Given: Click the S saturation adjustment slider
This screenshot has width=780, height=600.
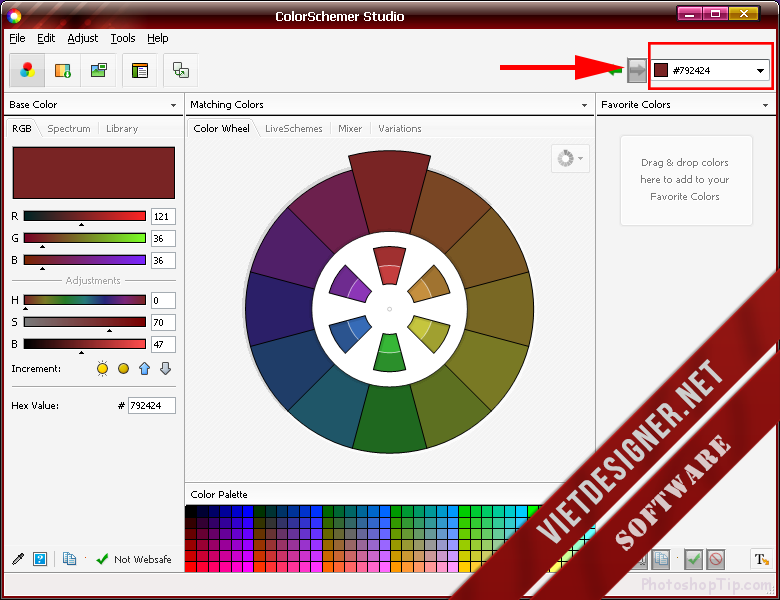Looking at the screenshot, I should pyautogui.click(x=85, y=322).
